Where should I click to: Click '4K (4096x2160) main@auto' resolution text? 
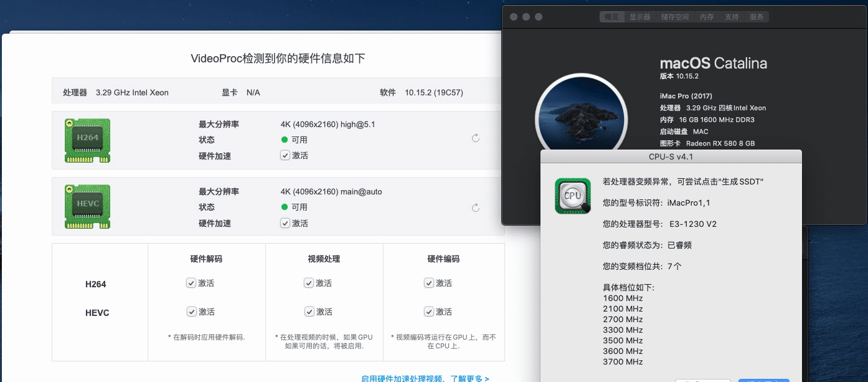pyautogui.click(x=331, y=191)
